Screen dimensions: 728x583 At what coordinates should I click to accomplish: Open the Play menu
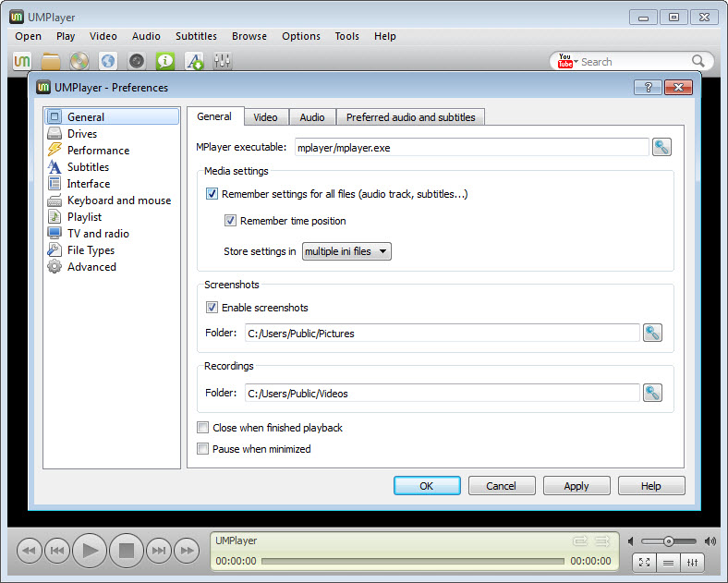[x=66, y=36]
